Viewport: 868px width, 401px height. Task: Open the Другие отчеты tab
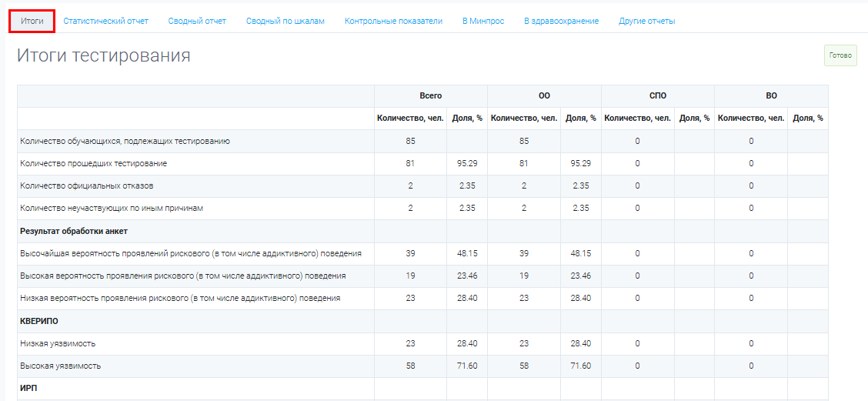647,21
